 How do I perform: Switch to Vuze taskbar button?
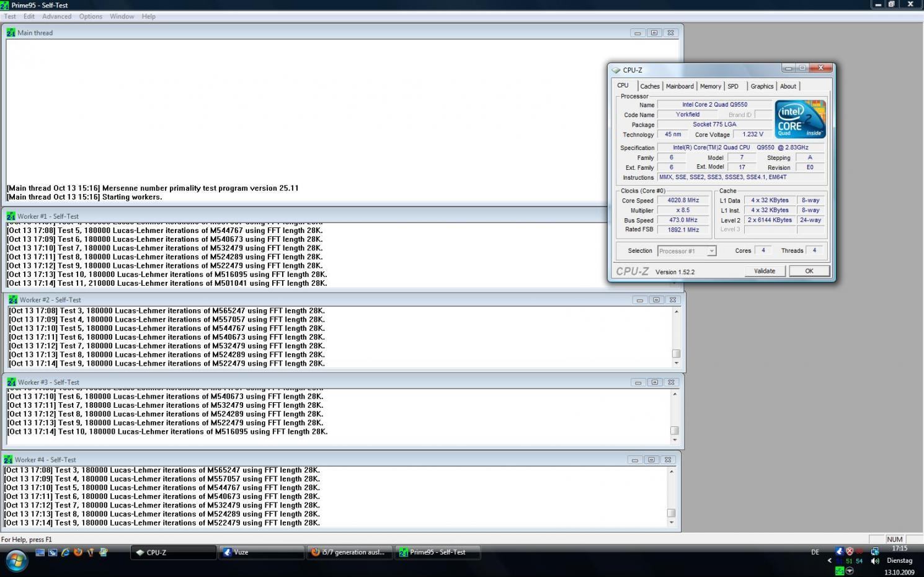coord(262,552)
